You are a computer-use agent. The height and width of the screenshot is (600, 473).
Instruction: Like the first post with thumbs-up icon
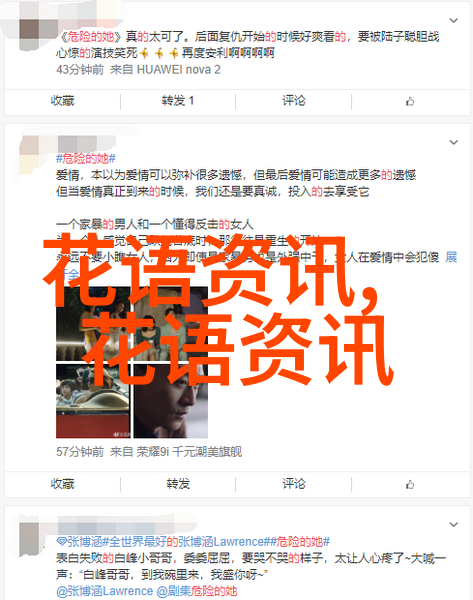pos(410,101)
